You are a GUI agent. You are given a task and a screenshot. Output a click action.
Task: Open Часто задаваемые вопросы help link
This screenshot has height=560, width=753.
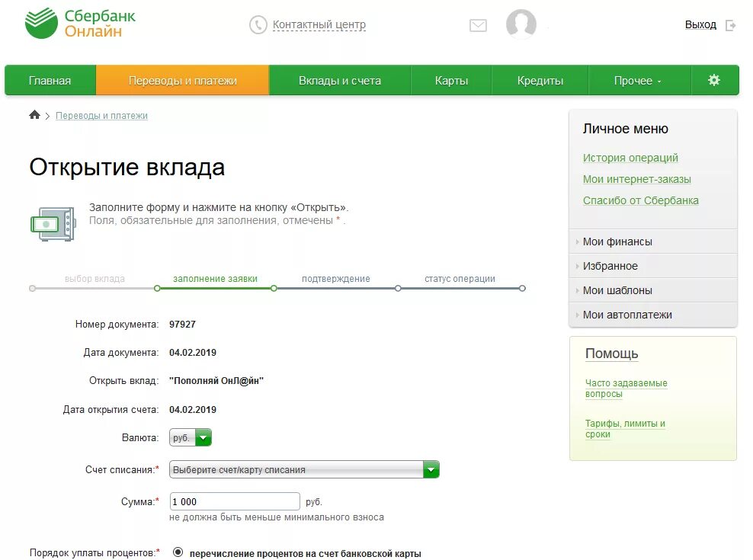[626, 389]
